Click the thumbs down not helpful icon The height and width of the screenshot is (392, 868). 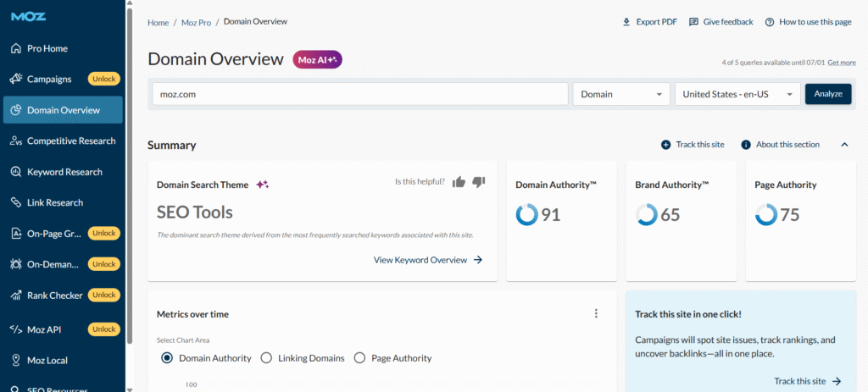point(479,182)
